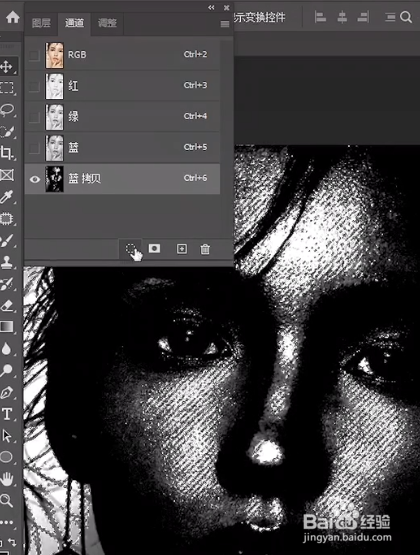Select the Gradient tool

click(6, 326)
